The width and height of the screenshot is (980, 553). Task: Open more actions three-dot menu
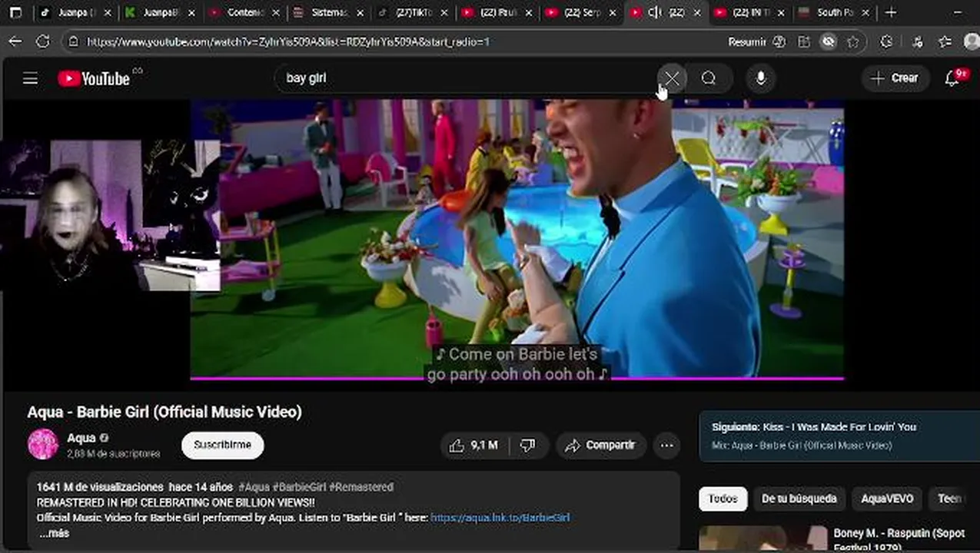(666, 445)
